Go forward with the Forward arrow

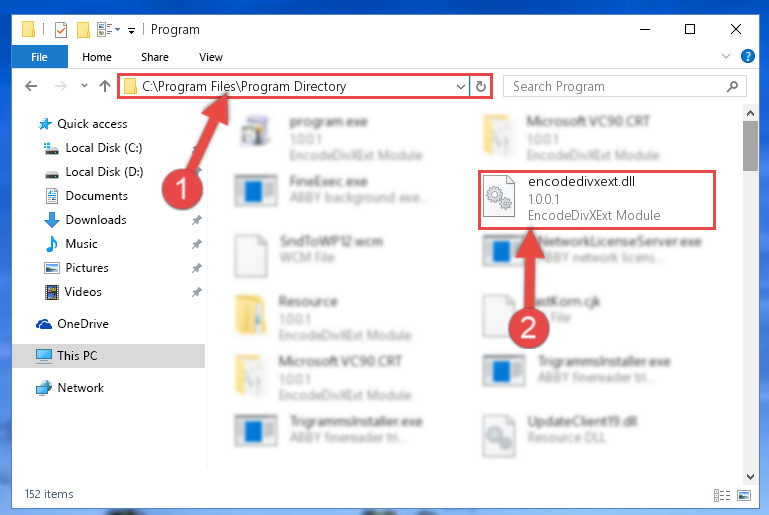coord(61,86)
